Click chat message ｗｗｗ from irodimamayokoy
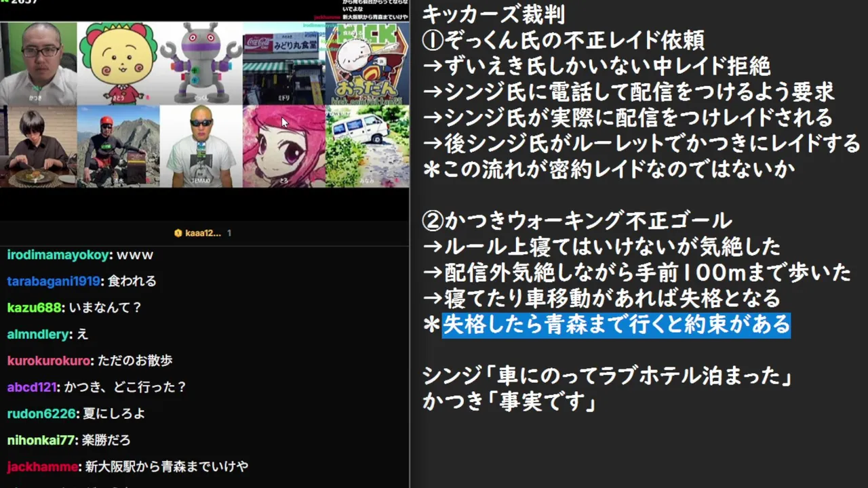Viewport: 868px width, 488px height. point(135,256)
